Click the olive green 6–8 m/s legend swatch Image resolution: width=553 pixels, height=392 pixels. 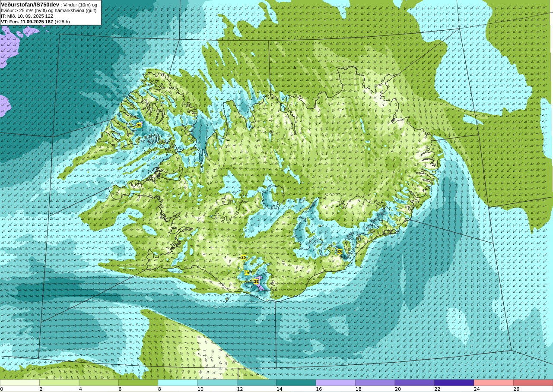(x=138, y=383)
